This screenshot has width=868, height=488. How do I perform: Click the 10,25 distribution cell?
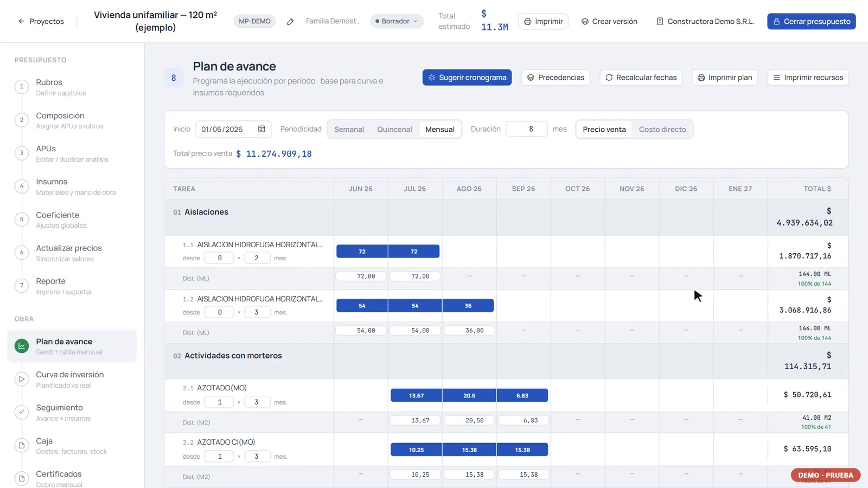tap(415, 475)
